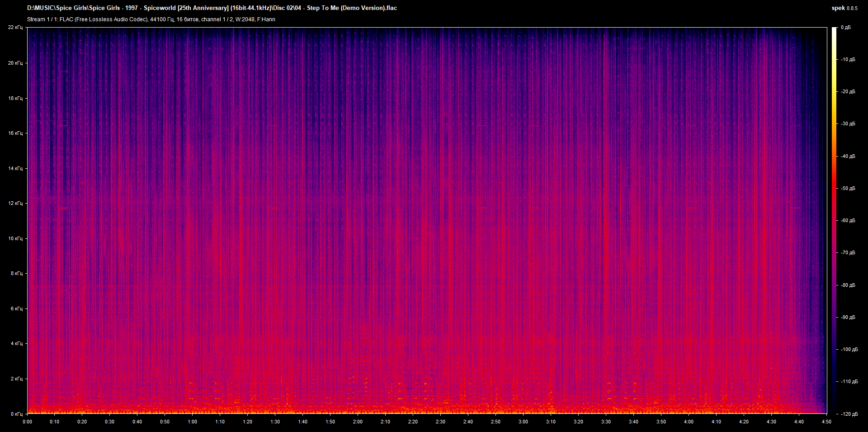Click the 1:00 timestamp on the timeline

click(x=193, y=422)
